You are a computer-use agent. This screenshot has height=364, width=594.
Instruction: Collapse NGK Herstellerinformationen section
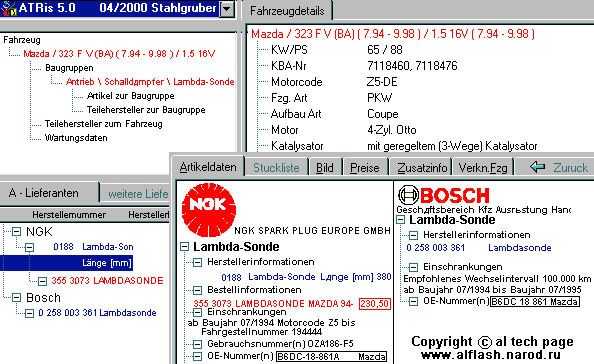tap(197, 262)
